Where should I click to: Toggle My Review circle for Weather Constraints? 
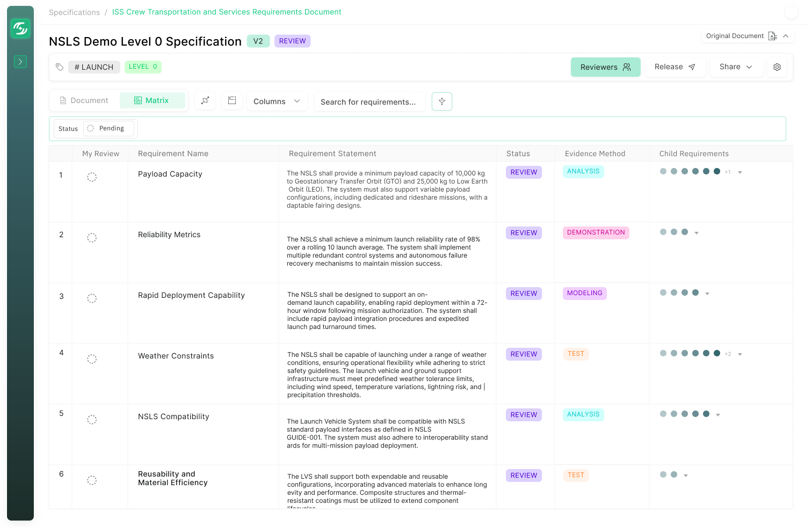tap(92, 359)
